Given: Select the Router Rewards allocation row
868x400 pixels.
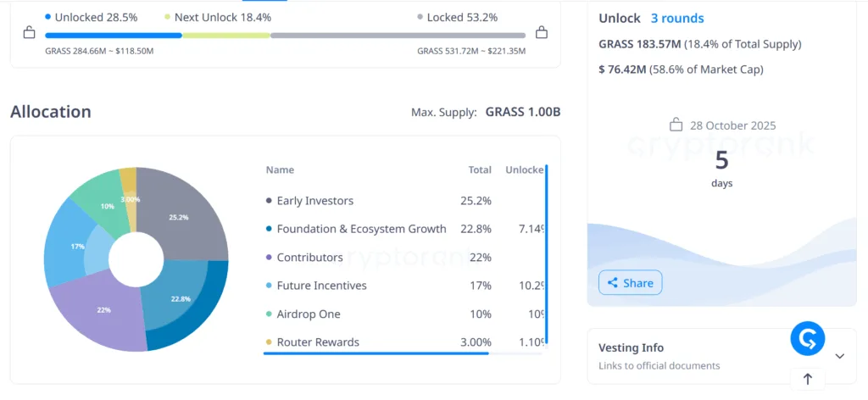Looking at the screenshot, I should coord(318,342).
